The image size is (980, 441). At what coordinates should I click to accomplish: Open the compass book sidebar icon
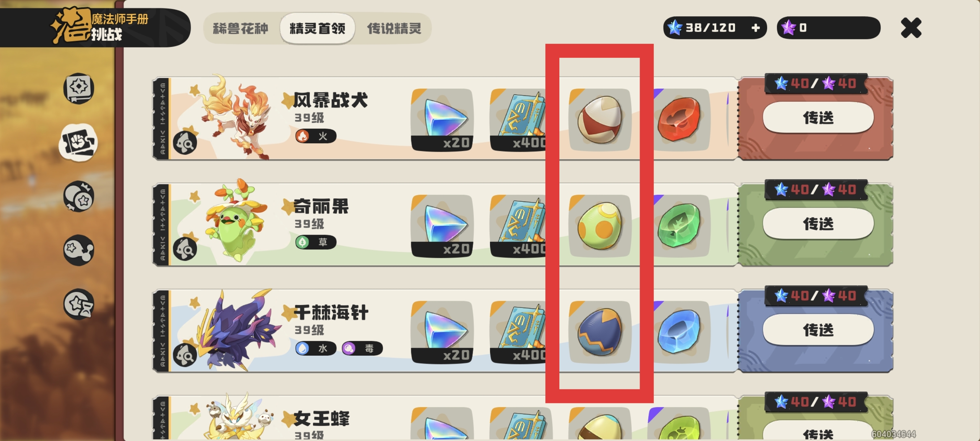[x=79, y=88]
